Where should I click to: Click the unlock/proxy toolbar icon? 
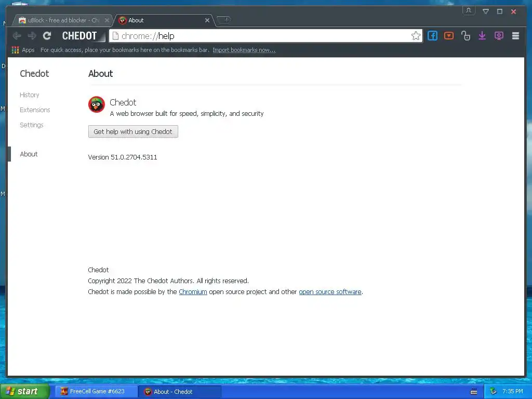point(465,36)
